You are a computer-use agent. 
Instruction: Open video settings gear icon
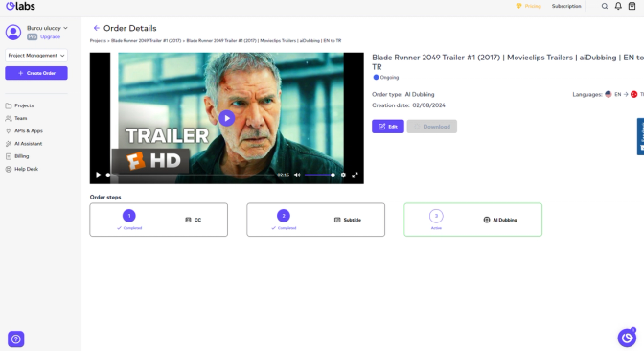coord(343,175)
